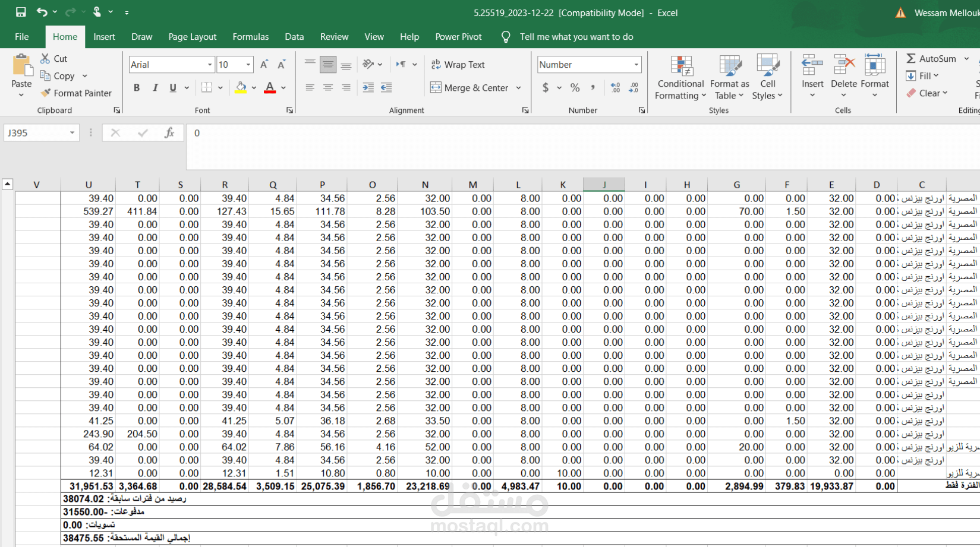Switch to the Insert tab
Screen dimensions: 980x547
[x=104, y=36]
